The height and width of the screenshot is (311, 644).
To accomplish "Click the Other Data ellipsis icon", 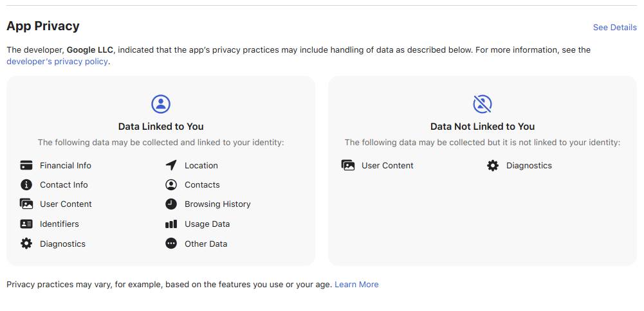I will tap(171, 244).
